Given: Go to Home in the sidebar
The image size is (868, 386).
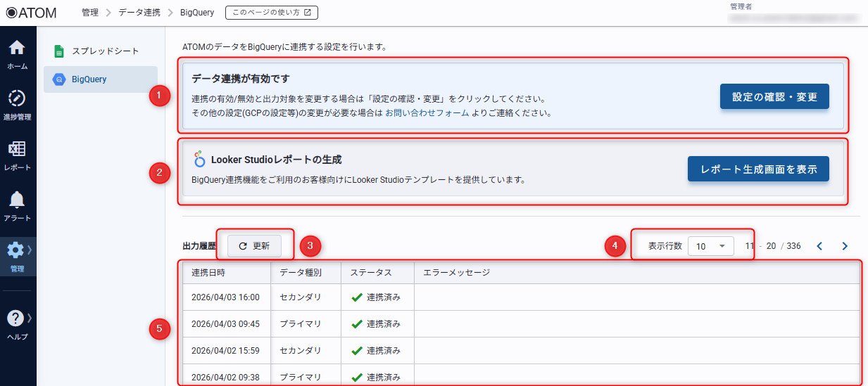Looking at the screenshot, I should point(18,55).
